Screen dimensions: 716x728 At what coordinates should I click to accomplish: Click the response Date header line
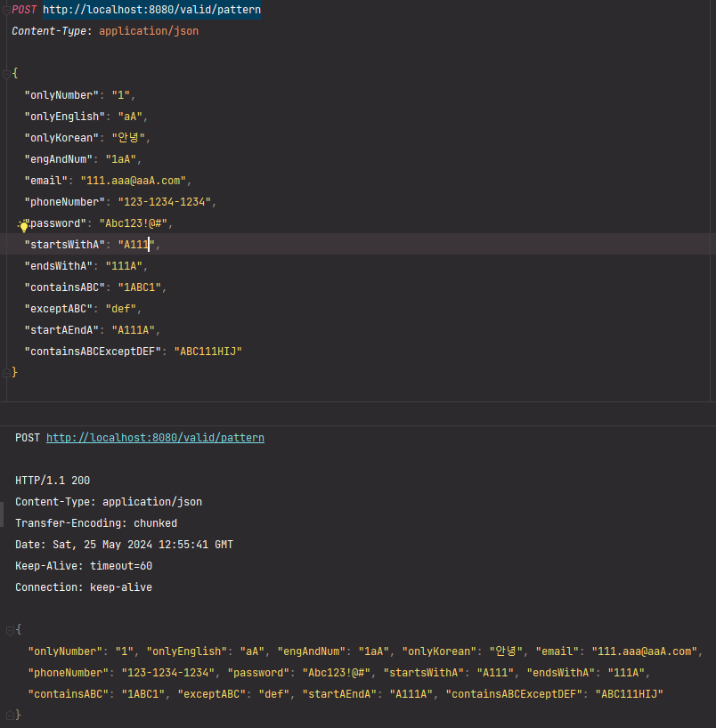tap(124, 545)
